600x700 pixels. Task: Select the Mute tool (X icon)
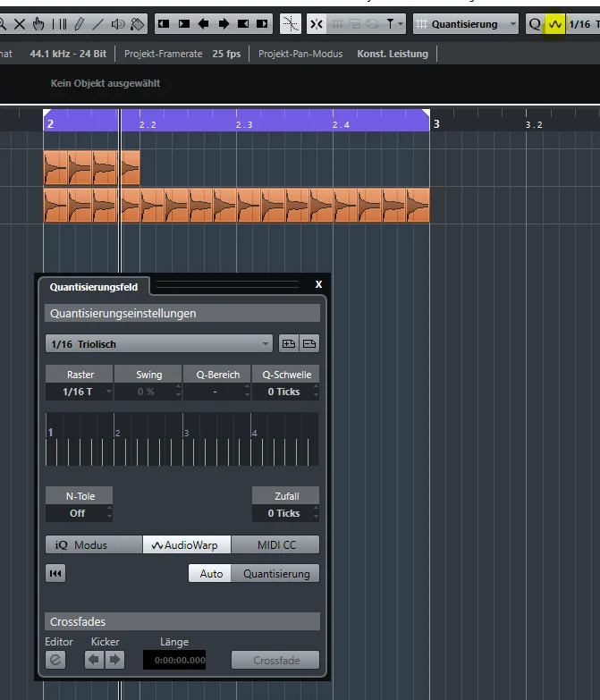20,23
